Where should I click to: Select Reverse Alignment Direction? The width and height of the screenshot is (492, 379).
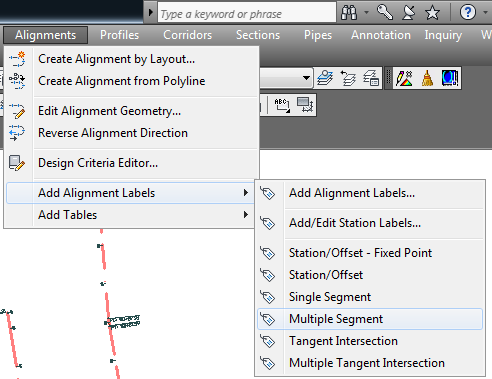113,133
